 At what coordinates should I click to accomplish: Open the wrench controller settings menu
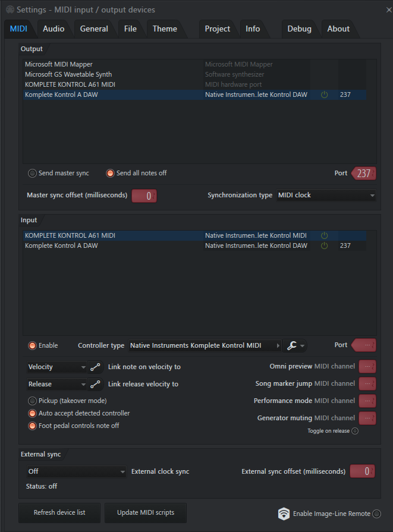point(295,345)
